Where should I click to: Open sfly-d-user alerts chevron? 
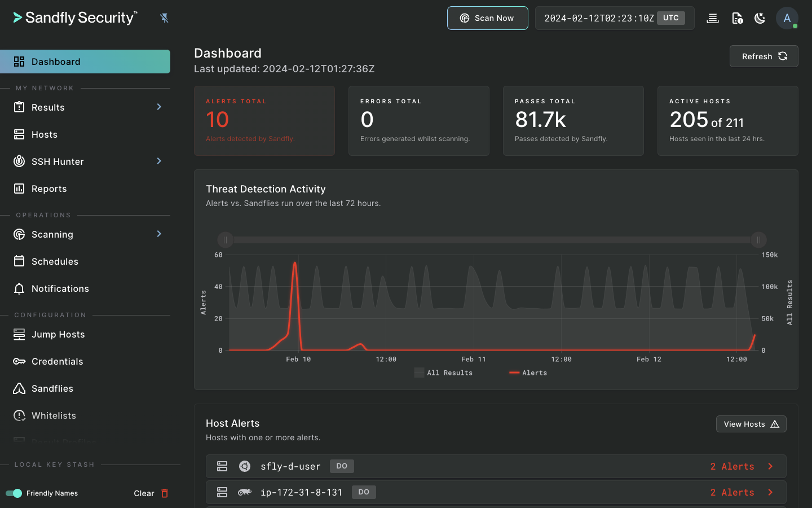tap(770, 466)
